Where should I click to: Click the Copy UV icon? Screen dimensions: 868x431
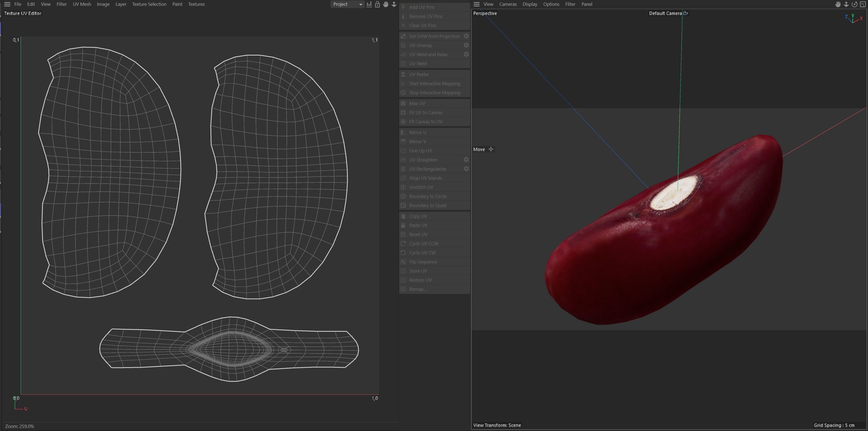coord(403,216)
